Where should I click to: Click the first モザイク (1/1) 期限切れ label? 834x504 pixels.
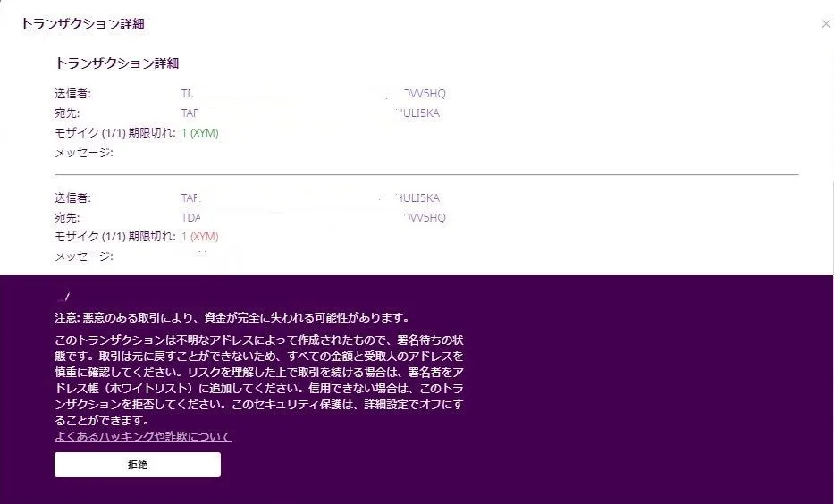[x=114, y=133]
